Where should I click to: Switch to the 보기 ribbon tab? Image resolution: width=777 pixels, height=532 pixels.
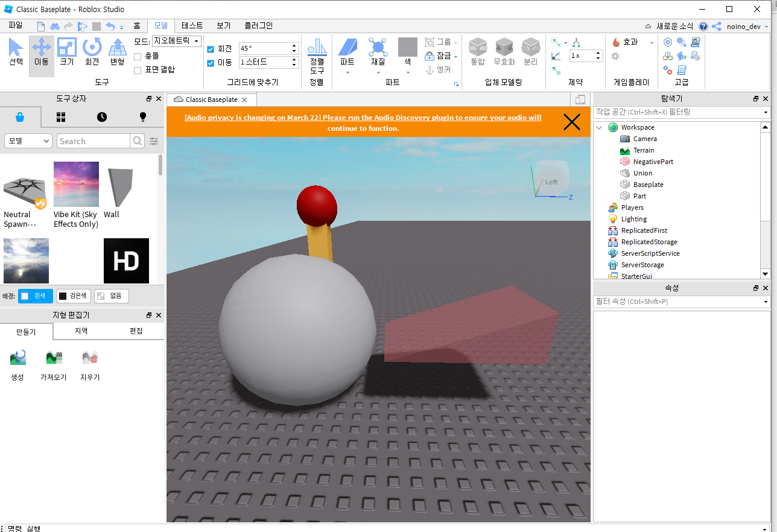(224, 26)
